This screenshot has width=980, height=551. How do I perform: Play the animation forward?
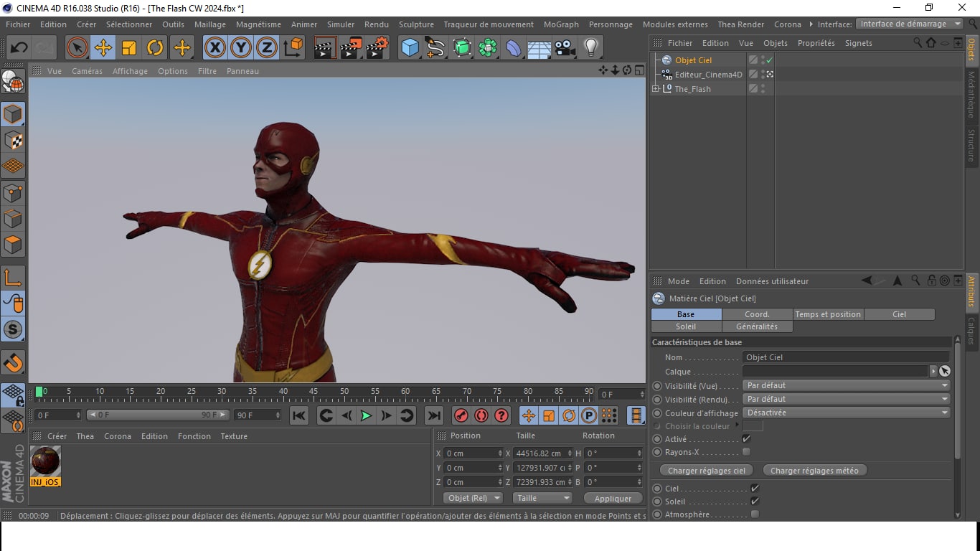tap(366, 415)
